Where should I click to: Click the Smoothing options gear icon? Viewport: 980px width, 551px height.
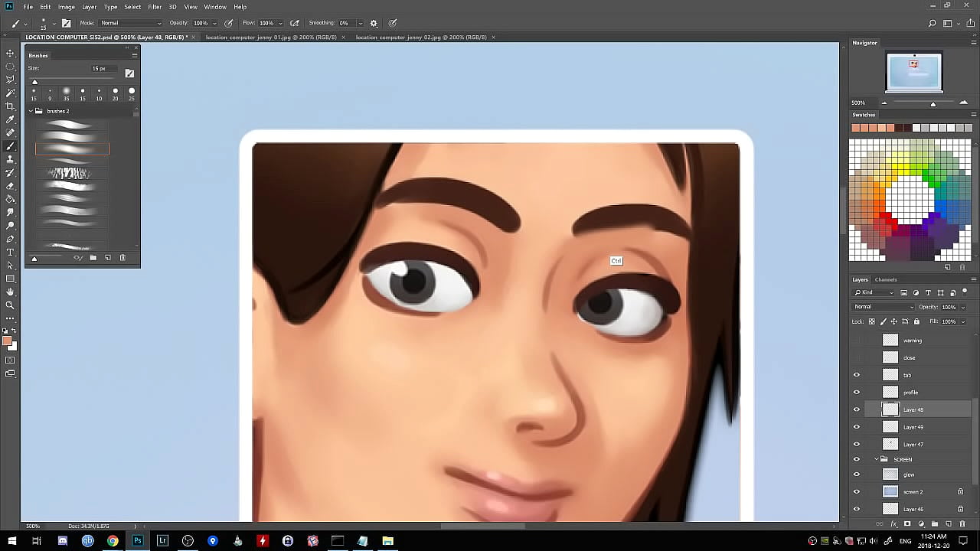[374, 23]
